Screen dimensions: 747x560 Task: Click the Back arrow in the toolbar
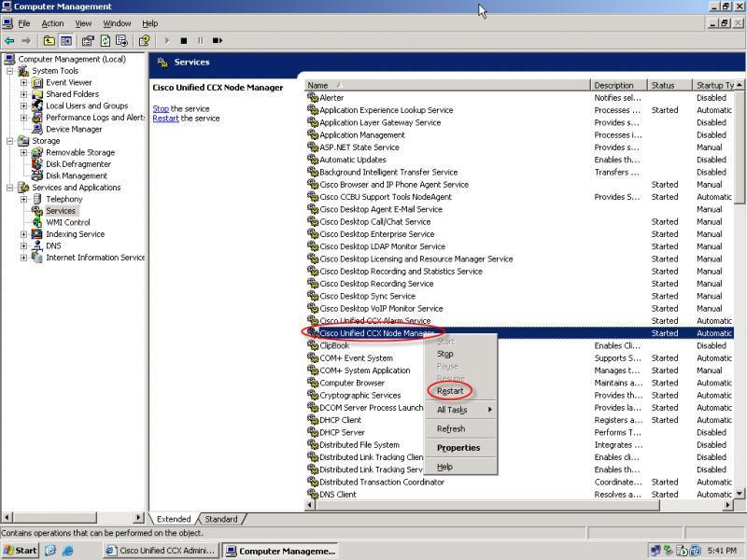click(9, 41)
